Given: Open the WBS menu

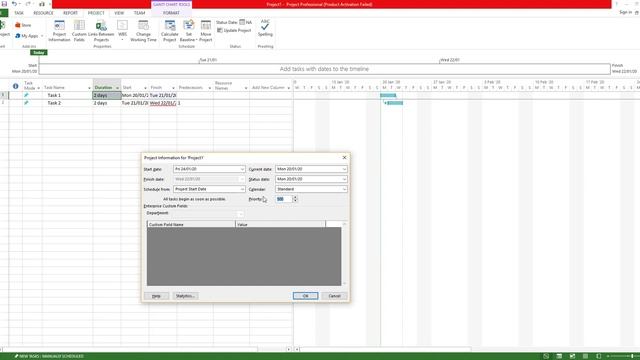Looking at the screenshot, I should [122, 29].
